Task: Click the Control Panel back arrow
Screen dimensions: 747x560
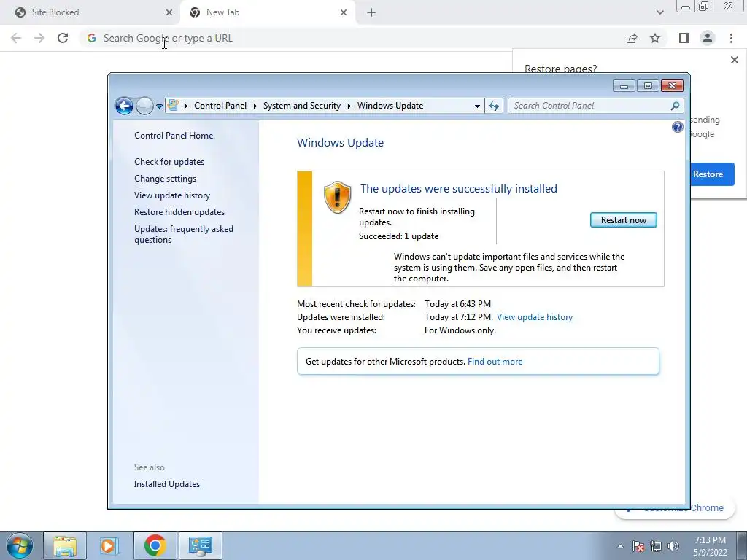Action: click(x=124, y=106)
